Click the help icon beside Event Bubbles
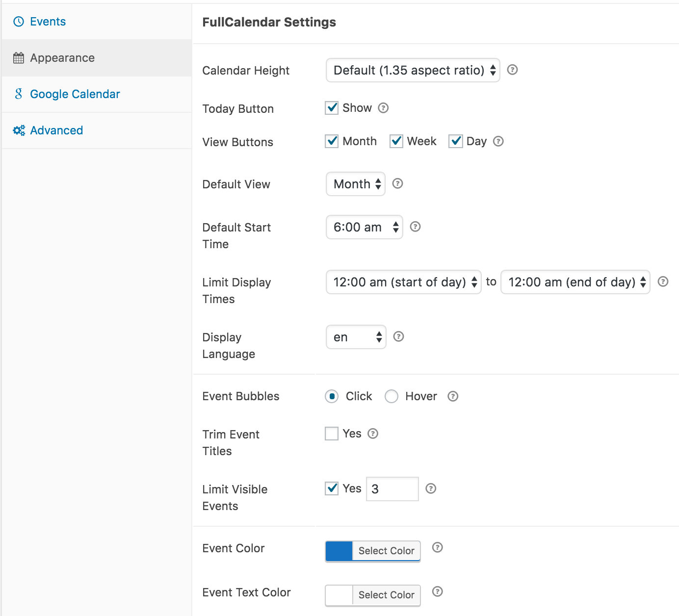 [453, 396]
